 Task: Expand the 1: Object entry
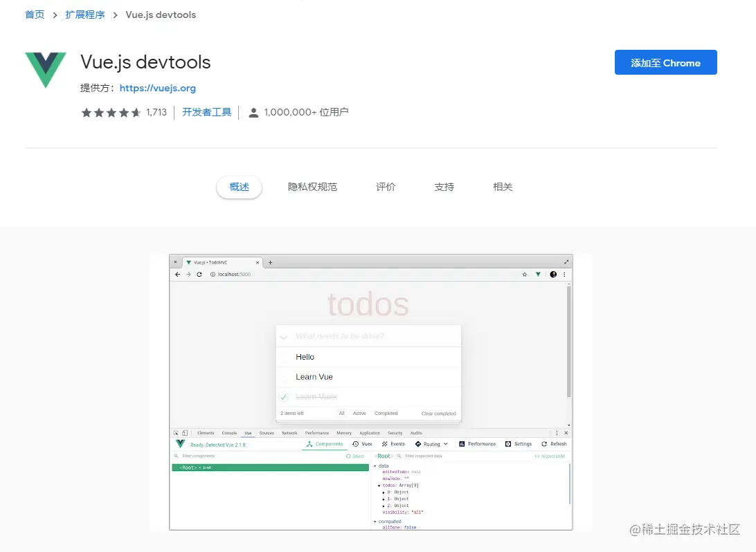pos(384,499)
